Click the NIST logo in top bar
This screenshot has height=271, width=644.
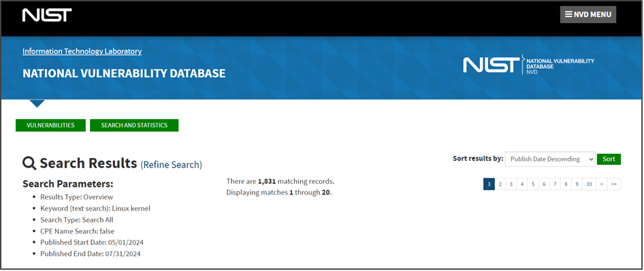coord(47,15)
